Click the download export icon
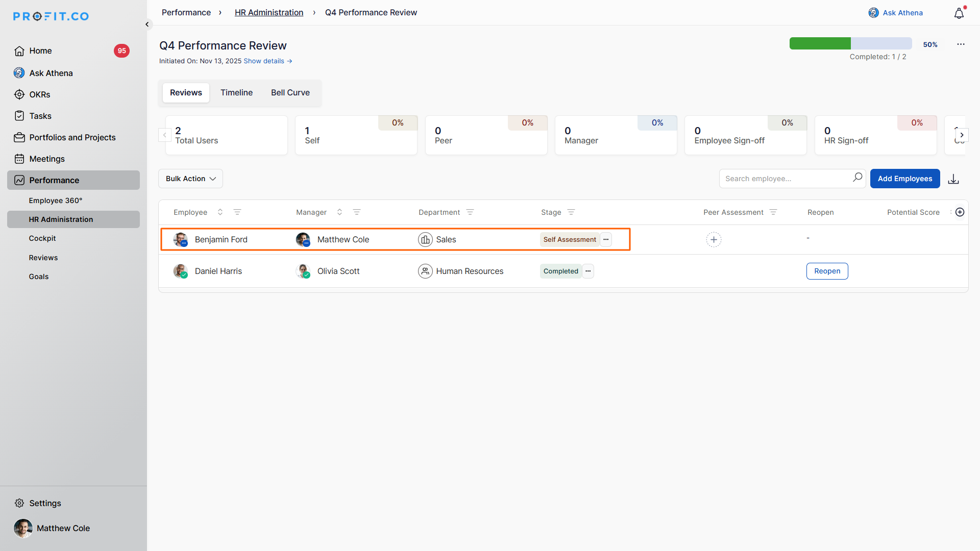Screen dimensions: 980x551 953,179
